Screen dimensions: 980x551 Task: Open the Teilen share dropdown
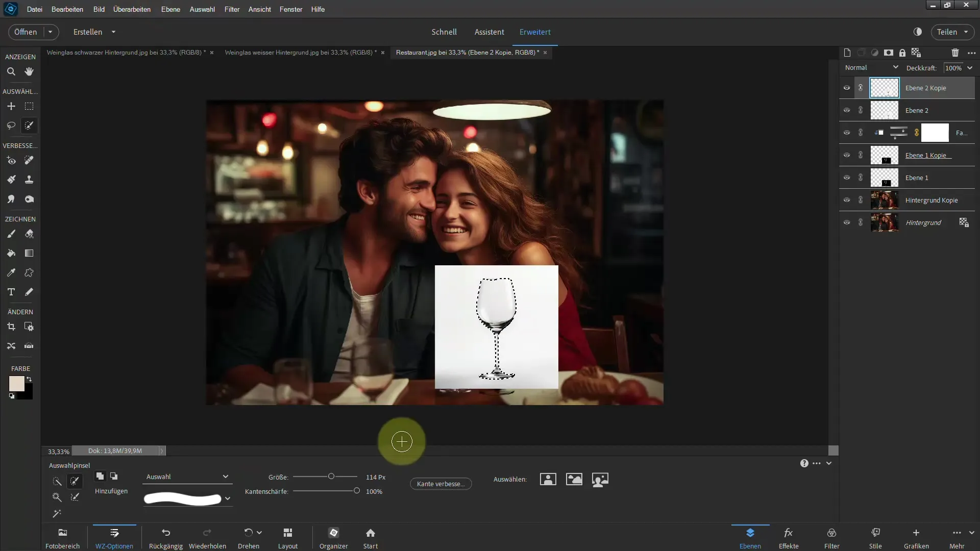coord(966,32)
